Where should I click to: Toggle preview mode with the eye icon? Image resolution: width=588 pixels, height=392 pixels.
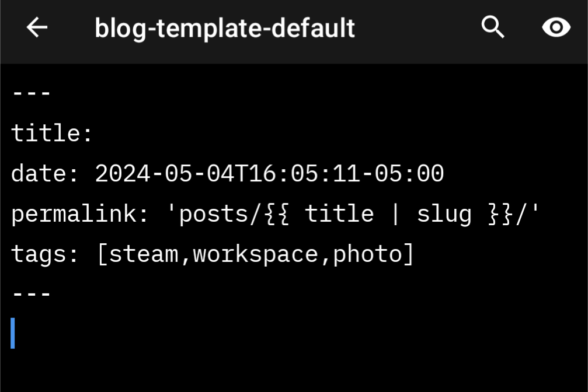coord(556,27)
